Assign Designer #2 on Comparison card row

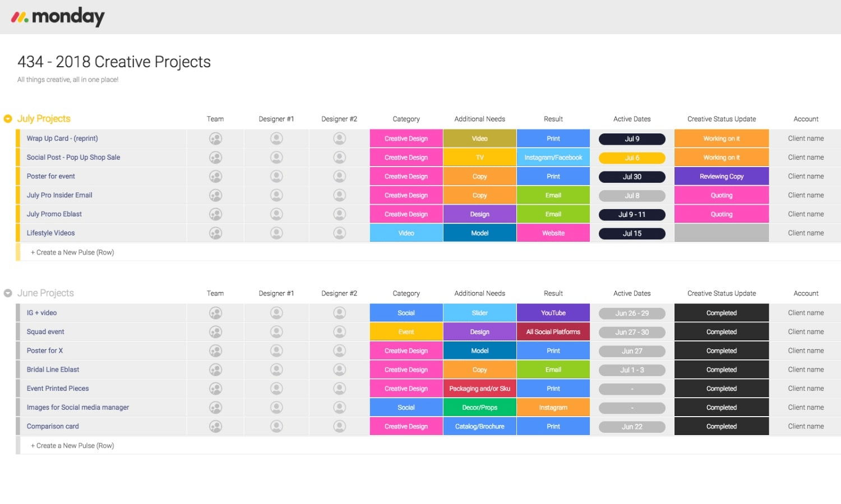(339, 426)
